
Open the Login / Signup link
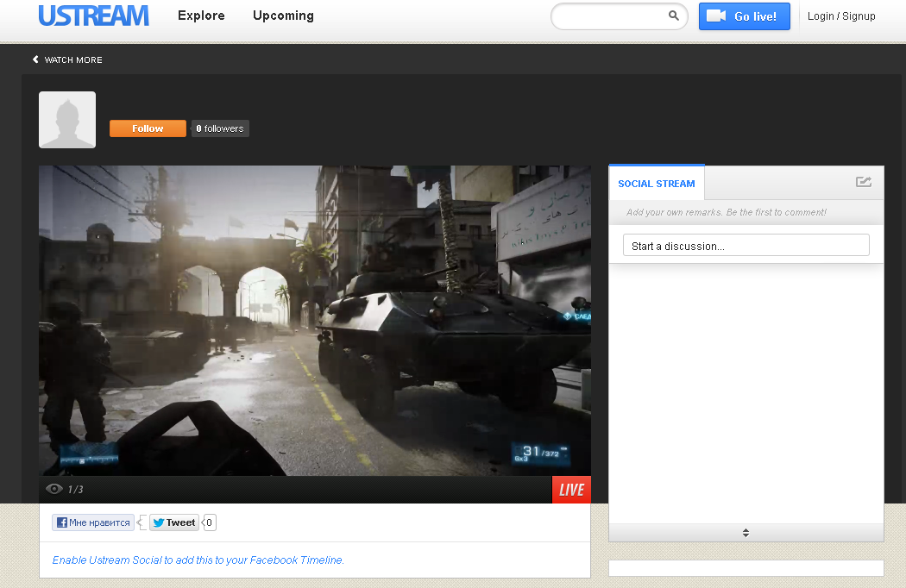coord(841,16)
